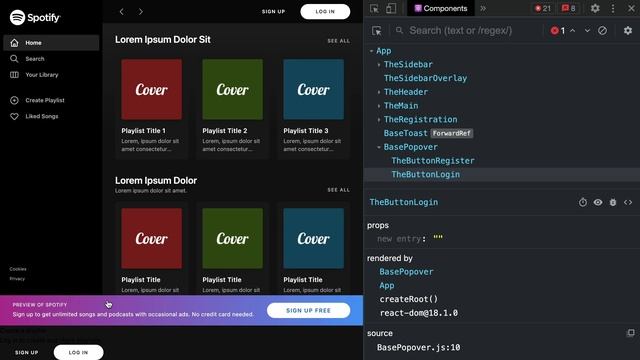
Task: Click the bottom popover LOG IN button
Action: tap(78, 352)
